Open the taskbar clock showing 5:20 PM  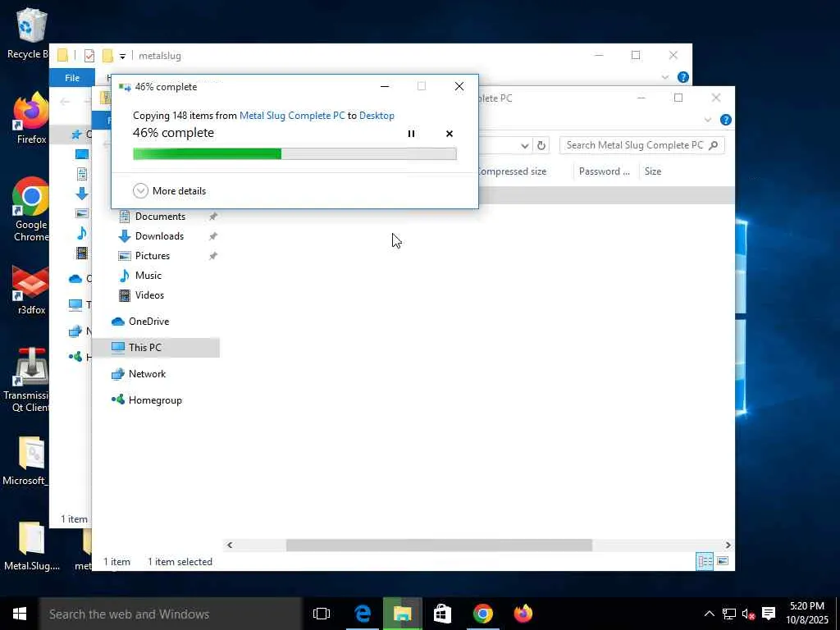pyautogui.click(x=807, y=614)
